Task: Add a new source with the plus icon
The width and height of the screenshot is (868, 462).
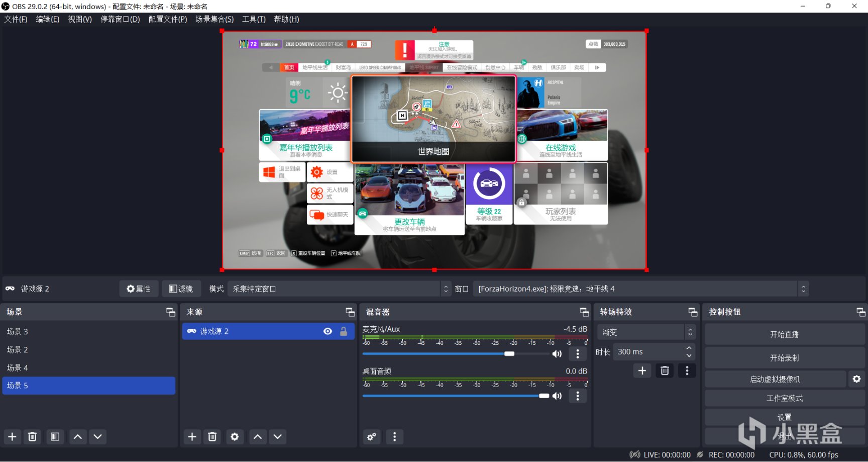Action: 192,437
